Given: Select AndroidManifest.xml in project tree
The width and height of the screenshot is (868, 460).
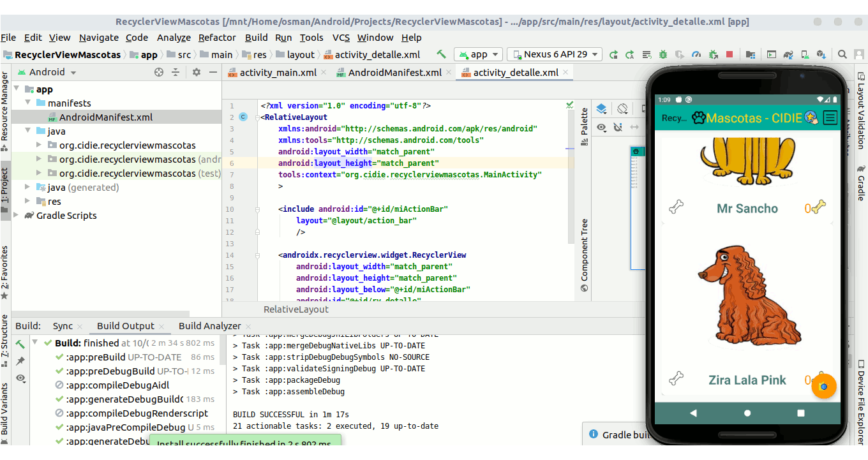Looking at the screenshot, I should (105, 117).
